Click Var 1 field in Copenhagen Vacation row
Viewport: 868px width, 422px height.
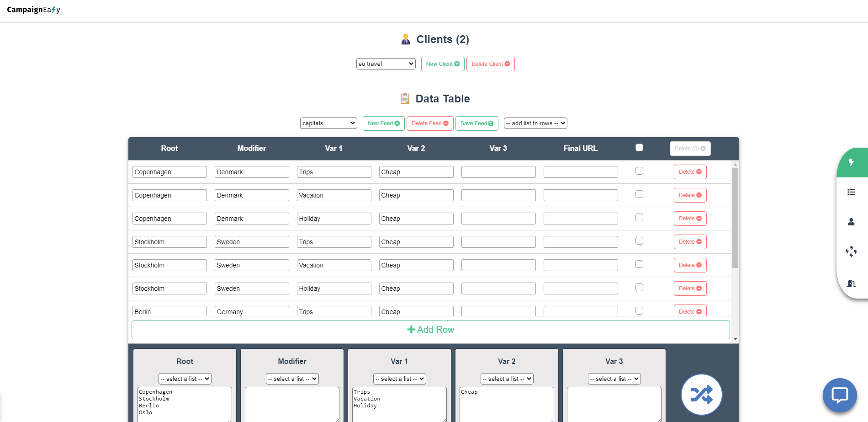(334, 195)
